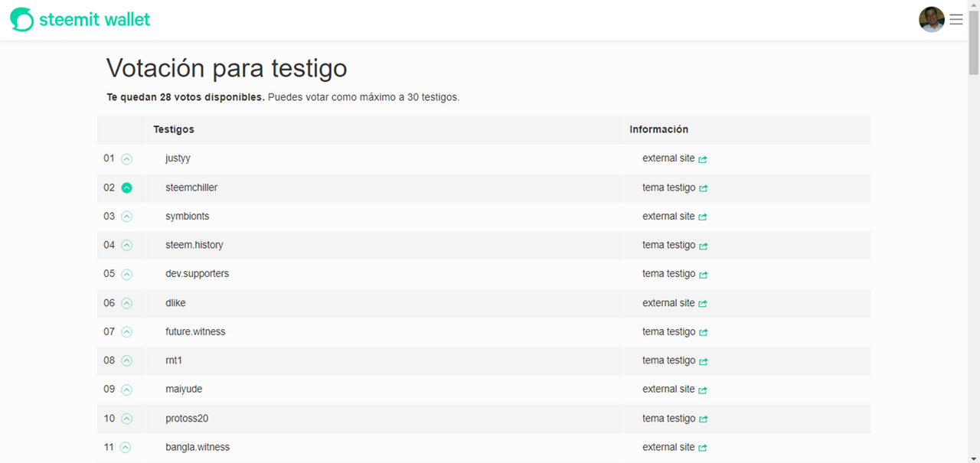Click external link icon in maiyude row
This screenshot has width=980, height=463.
(703, 390)
